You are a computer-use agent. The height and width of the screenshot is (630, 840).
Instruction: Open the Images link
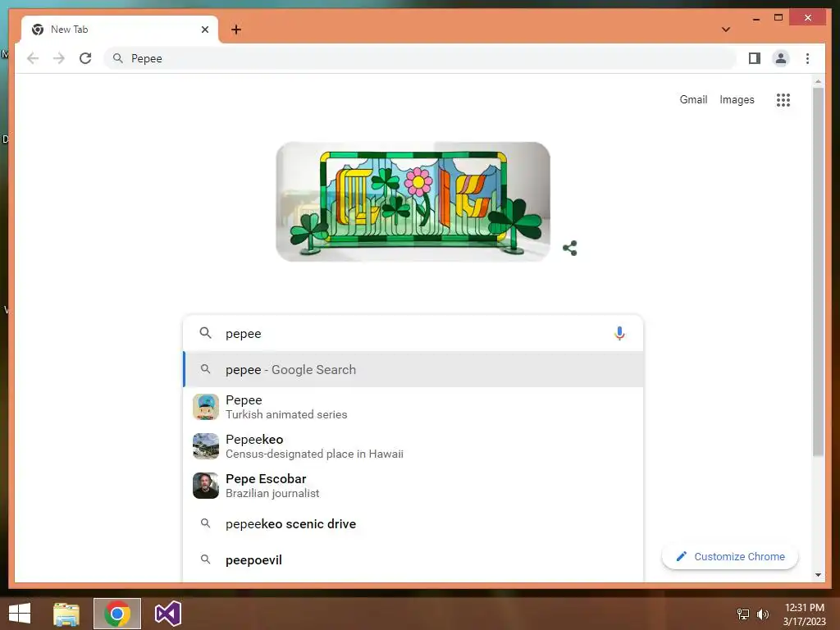click(737, 99)
